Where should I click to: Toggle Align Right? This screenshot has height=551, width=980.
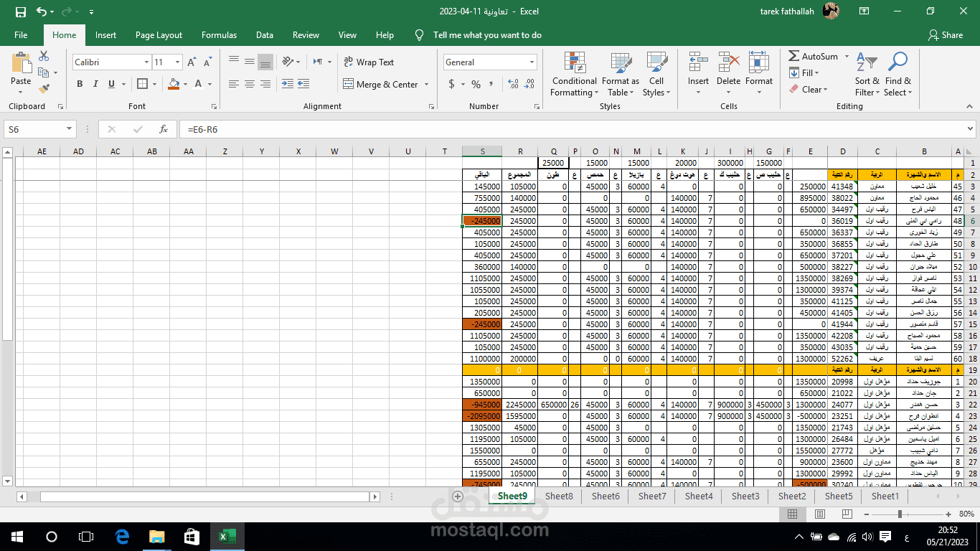[265, 84]
